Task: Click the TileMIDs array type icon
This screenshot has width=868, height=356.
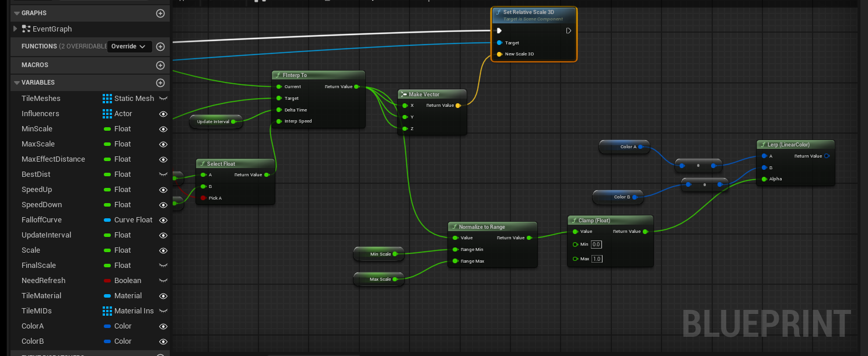Action: [107, 311]
